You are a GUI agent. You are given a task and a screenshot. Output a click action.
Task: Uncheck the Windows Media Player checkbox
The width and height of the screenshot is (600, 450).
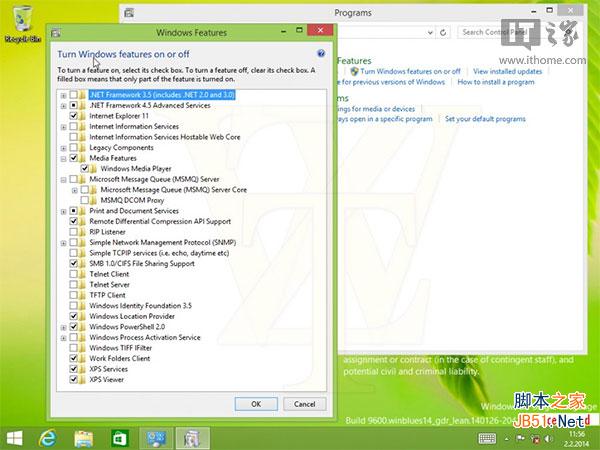coord(85,168)
